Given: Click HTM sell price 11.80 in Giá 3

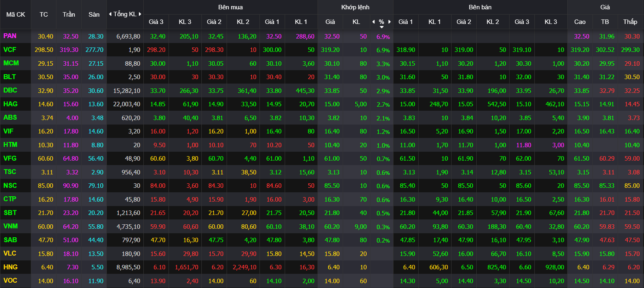Looking at the screenshot, I should pyautogui.click(x=523, y=145).
